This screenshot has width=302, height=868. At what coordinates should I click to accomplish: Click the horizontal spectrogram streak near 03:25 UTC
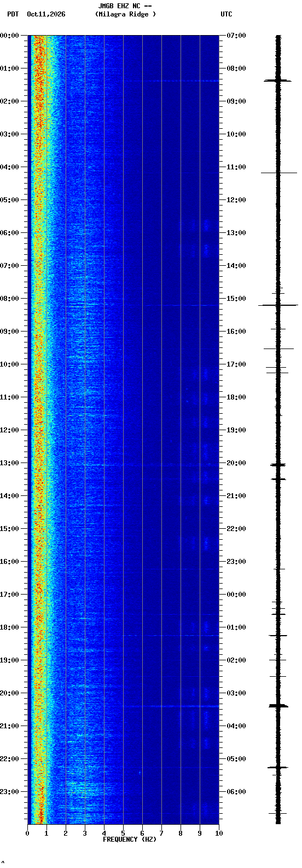(171, 706)
